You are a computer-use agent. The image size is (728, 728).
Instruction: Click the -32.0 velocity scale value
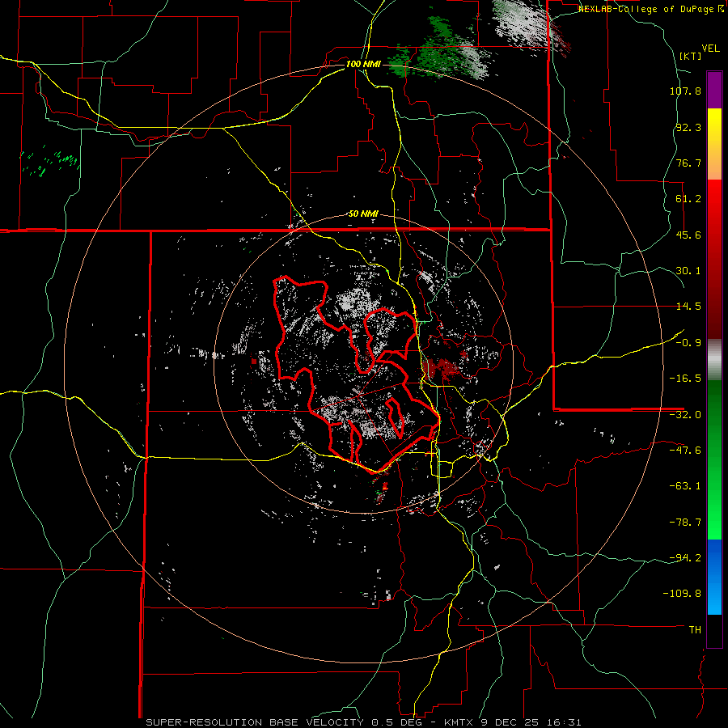click(x=685, y=415)
